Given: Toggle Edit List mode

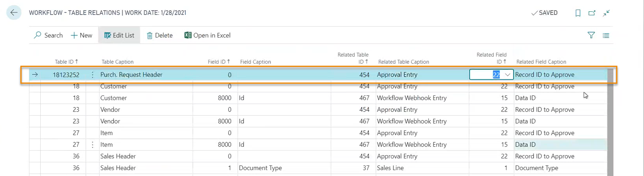Looking at the screenshot, I should 119,35.
